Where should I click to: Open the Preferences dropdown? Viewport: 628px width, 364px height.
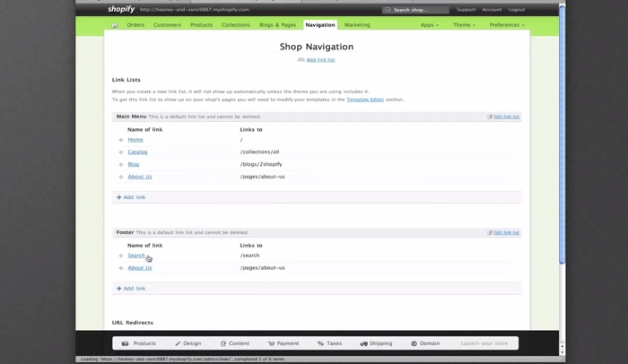[507, 25]
